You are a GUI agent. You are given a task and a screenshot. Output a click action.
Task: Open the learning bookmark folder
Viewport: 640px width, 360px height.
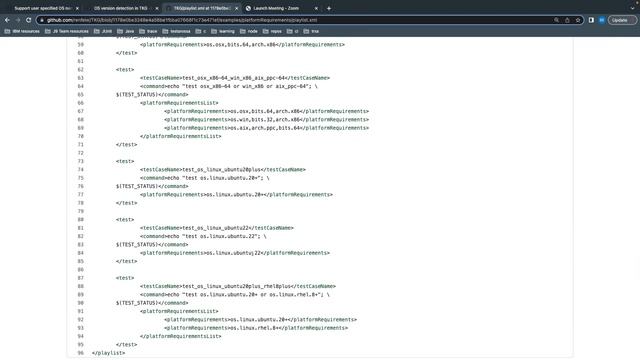(x=223, y=31)
